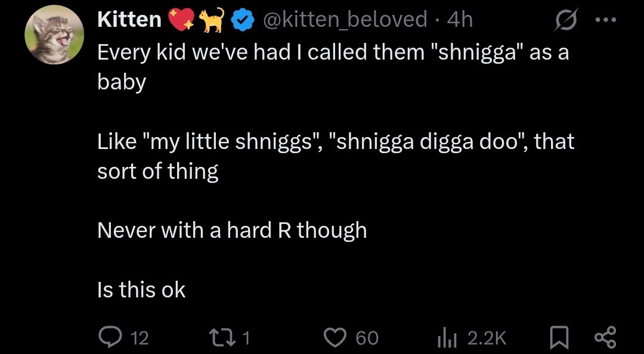Tap the sparkling heart emoji beside Kitten

181,20
